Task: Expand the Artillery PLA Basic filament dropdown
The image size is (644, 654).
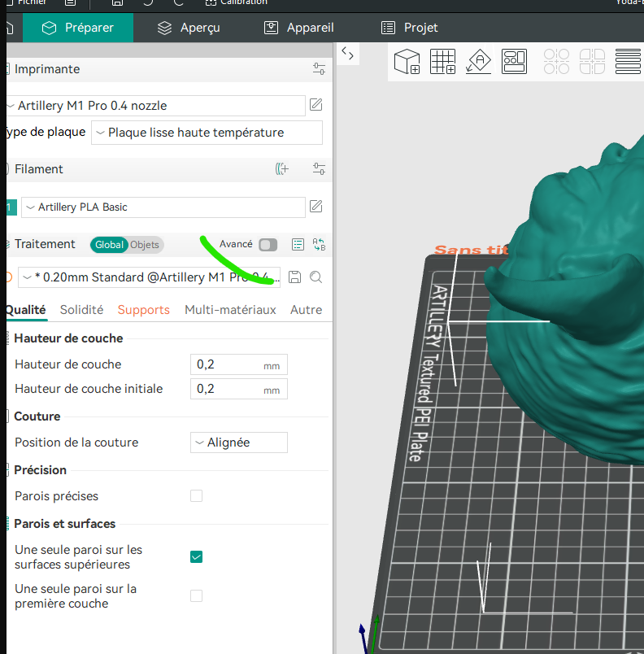Action: click(x=163, y=207)
